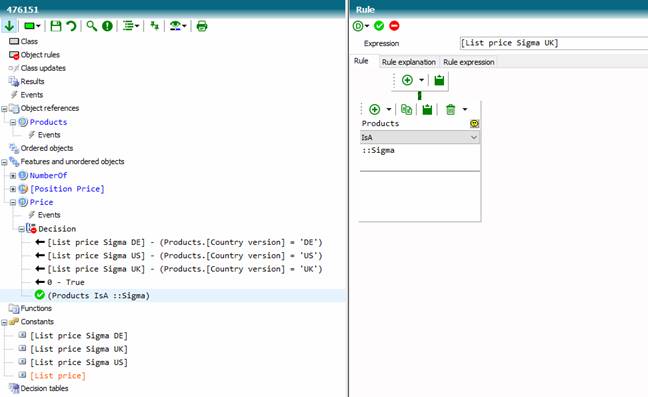Image resolution: width=648 pixels, height=397 pixels.
Task: Select the [List price Sigma US] decision rule row
Action: 185,256
